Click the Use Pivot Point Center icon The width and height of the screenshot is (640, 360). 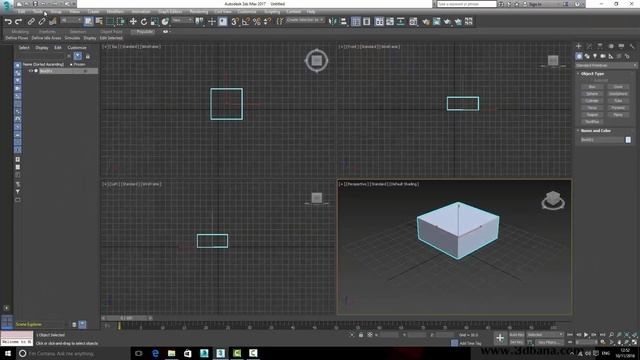click(x=200, y=22)
